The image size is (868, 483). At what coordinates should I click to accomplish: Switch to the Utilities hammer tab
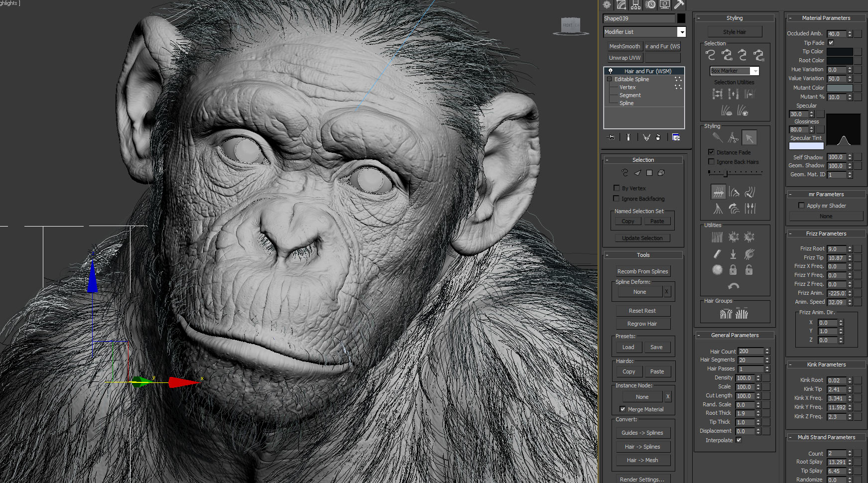coord(679,5)
